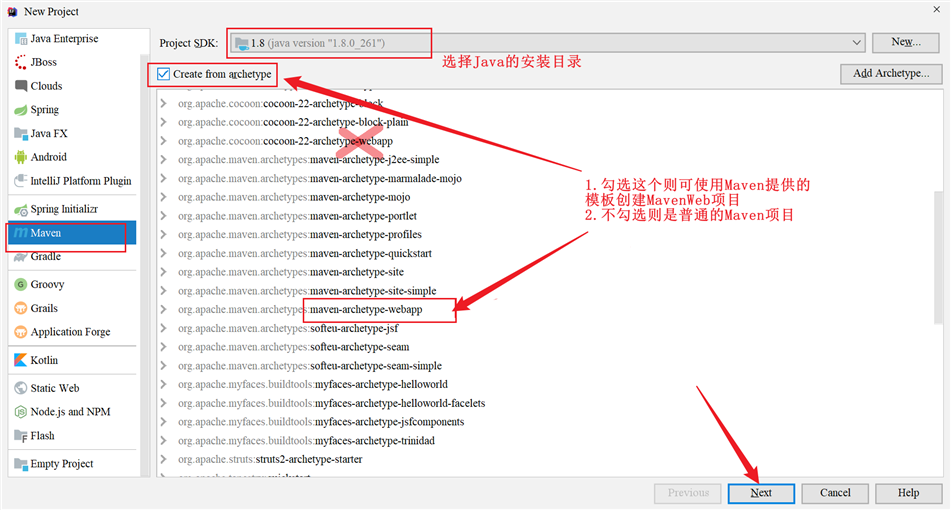The image size is (951, 510).
Task: Expand myfaces-archetype-trinidad node
Action: [163, 440]
